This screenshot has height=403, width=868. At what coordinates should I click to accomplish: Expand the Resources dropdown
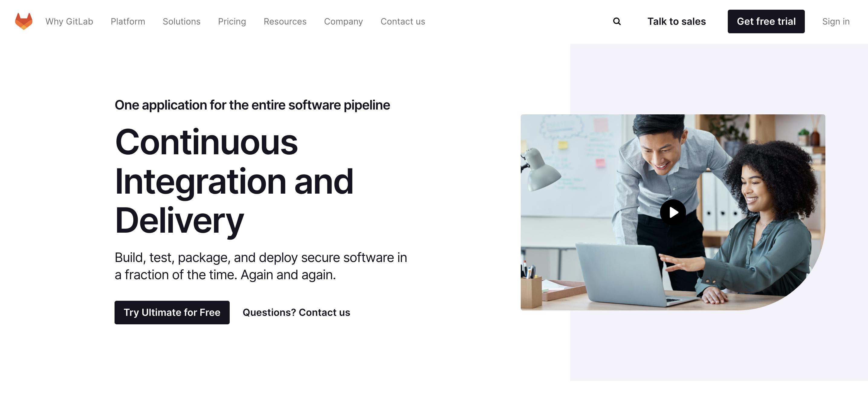[x=284, y=21]
